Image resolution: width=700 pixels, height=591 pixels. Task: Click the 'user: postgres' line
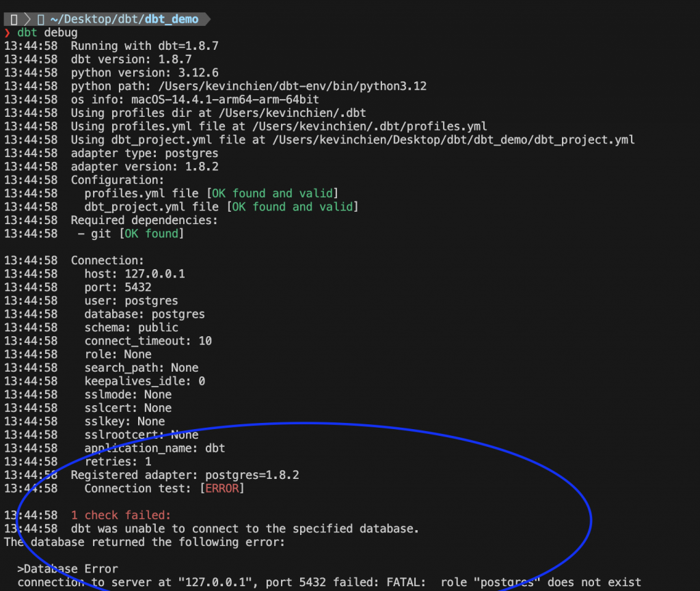[131, 301]
